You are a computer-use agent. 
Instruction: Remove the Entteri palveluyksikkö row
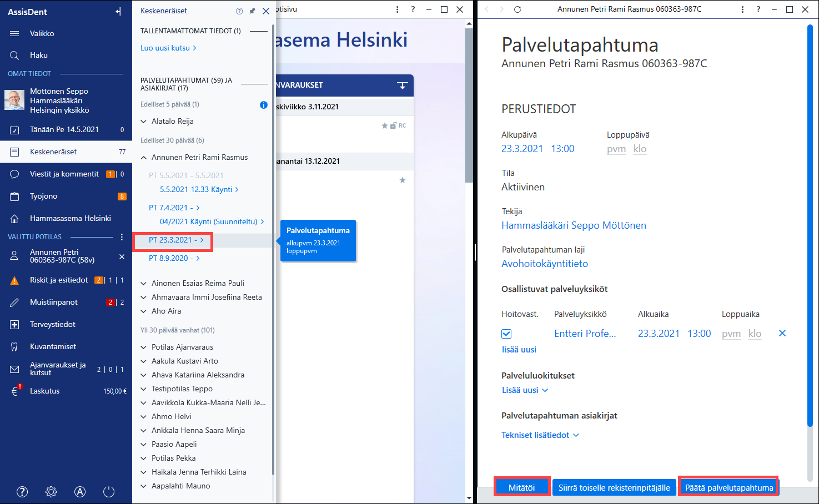click(782, 334)
